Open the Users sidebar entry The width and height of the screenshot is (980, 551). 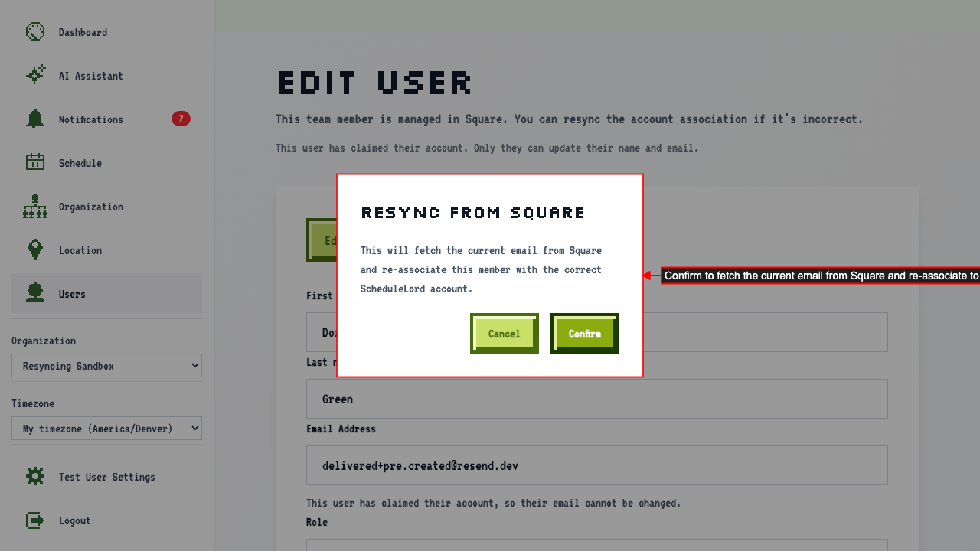click(106, 294)
